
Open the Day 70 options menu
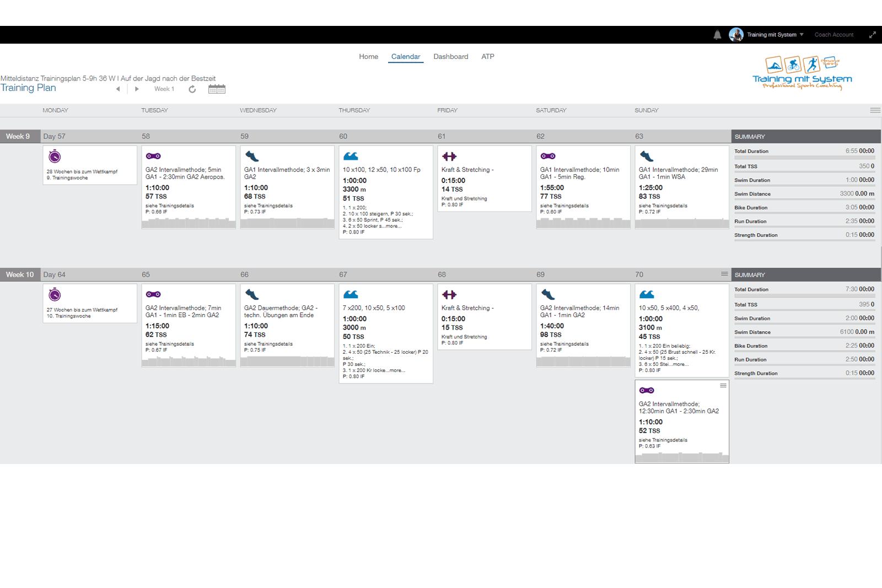(x=724, y=274)
